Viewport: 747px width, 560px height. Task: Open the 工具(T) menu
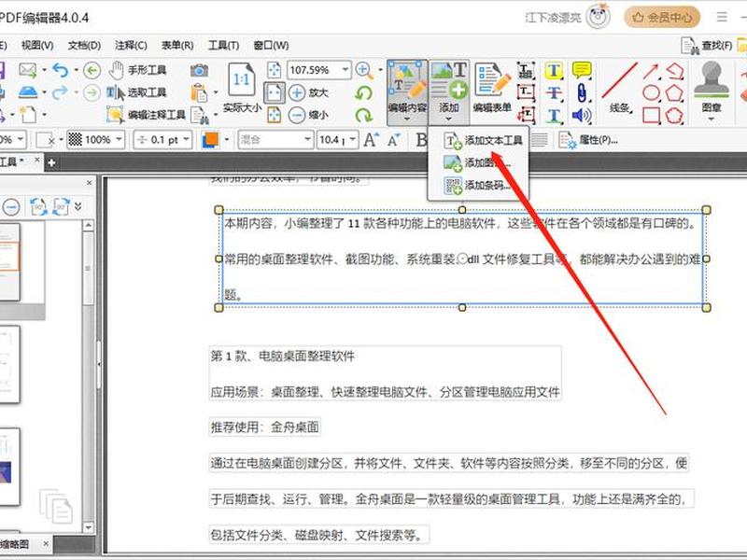pos(223,45)
